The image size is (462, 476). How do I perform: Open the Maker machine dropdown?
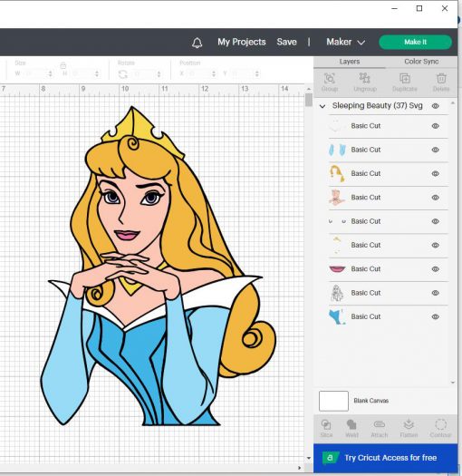(x=345, y=42)
